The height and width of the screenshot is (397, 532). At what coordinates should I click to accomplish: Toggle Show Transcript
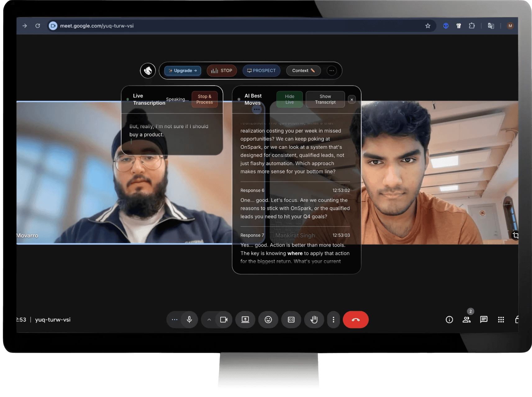tap(325, 99)
